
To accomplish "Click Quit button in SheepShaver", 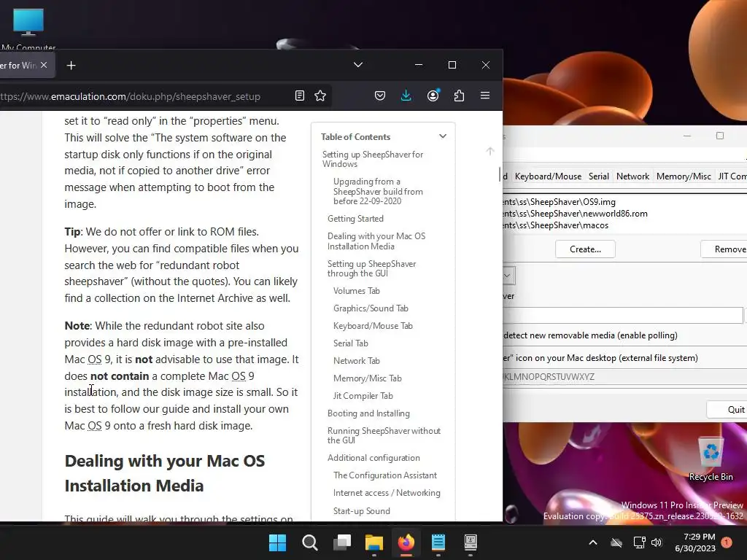I will coord(727,410).
